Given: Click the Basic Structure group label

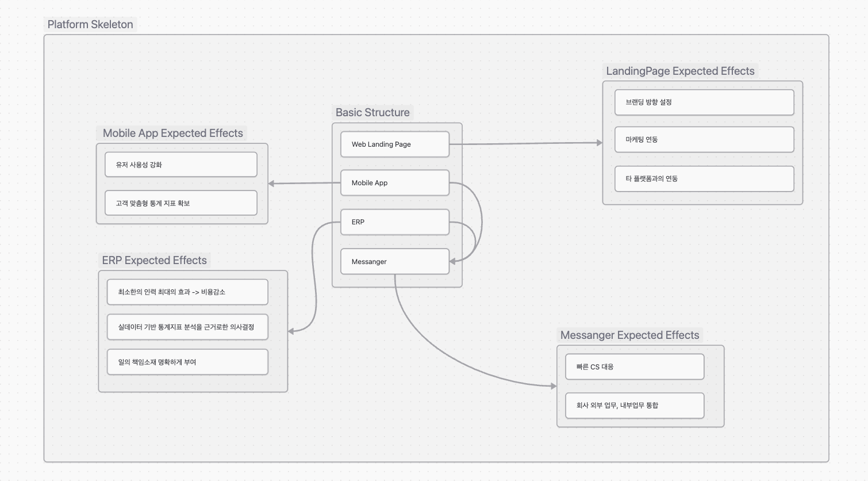Looking at the screenshot, I should [x=372, y=113].
